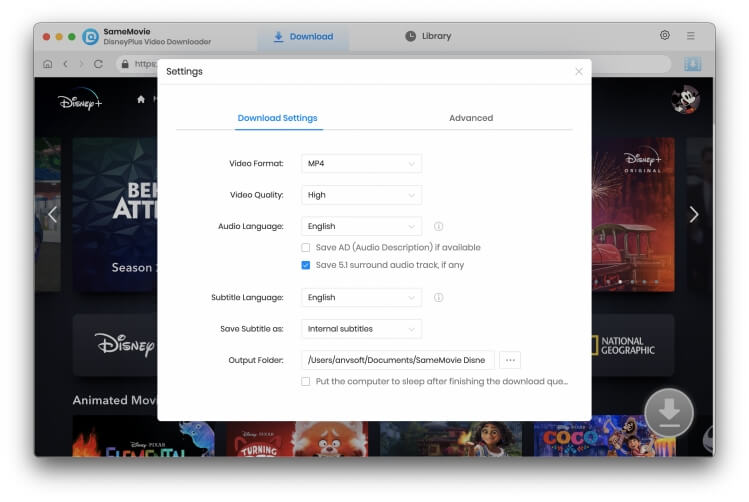
Task: Click the settings gear icon in title bar
Action: [665, 35]
